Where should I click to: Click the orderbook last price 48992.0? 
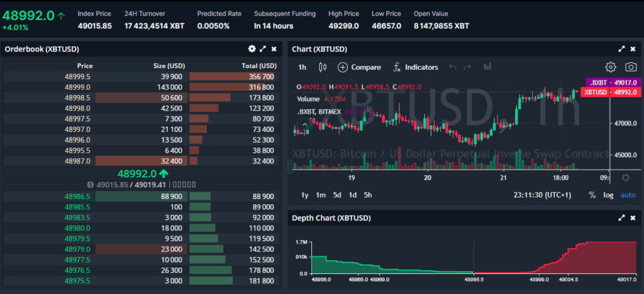(x=137, y=173)
